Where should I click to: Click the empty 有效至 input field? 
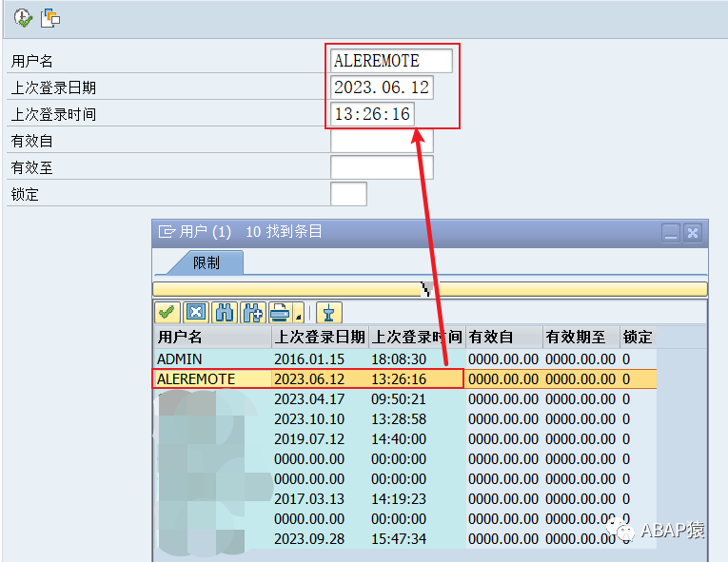pos(382,167)
